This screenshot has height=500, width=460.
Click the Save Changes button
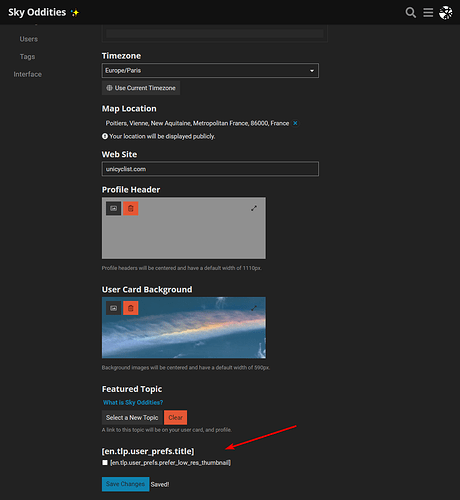coord(125,484)
